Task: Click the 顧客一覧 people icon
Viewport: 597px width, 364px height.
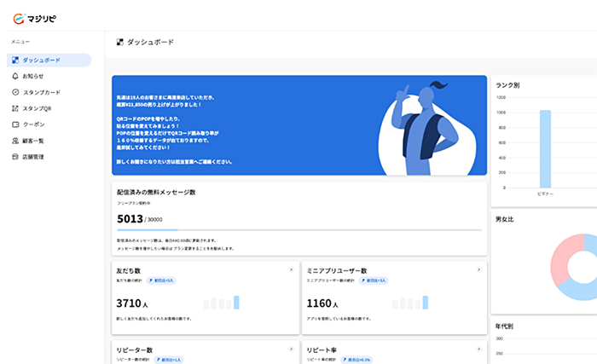Action: click(x=15, y=141)
